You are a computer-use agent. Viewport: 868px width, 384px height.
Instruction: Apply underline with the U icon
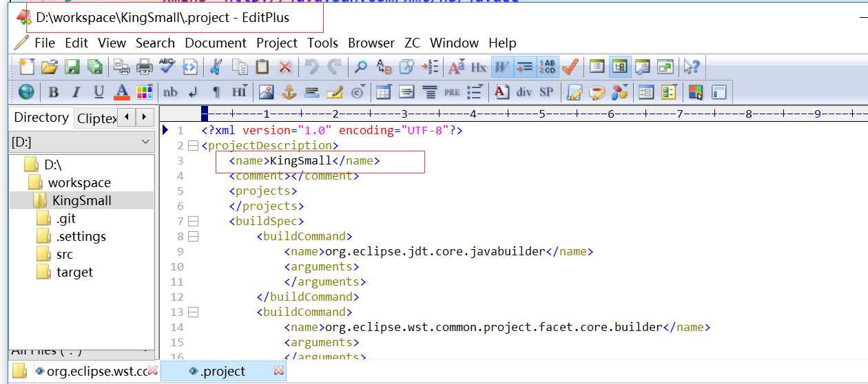tap(99, 92)
